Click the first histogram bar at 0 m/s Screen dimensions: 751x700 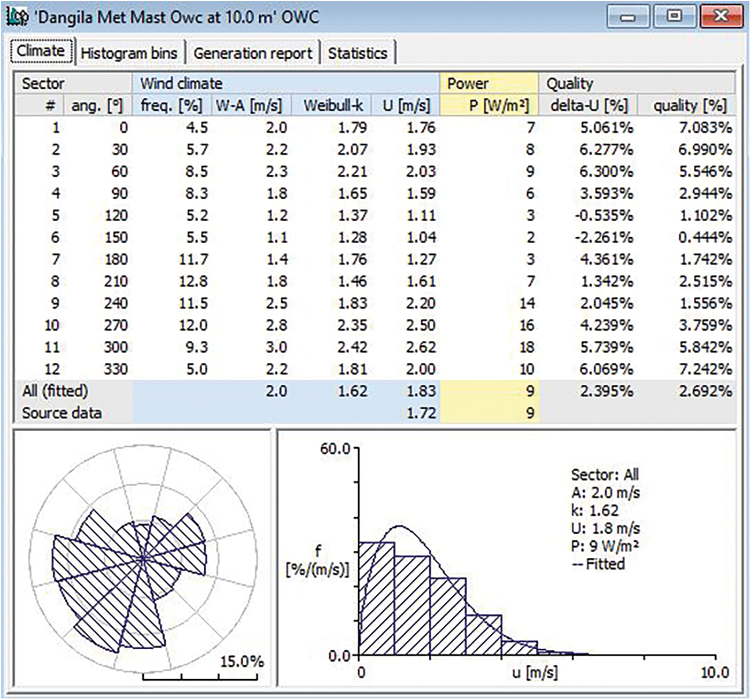click(x=376, y=598)
